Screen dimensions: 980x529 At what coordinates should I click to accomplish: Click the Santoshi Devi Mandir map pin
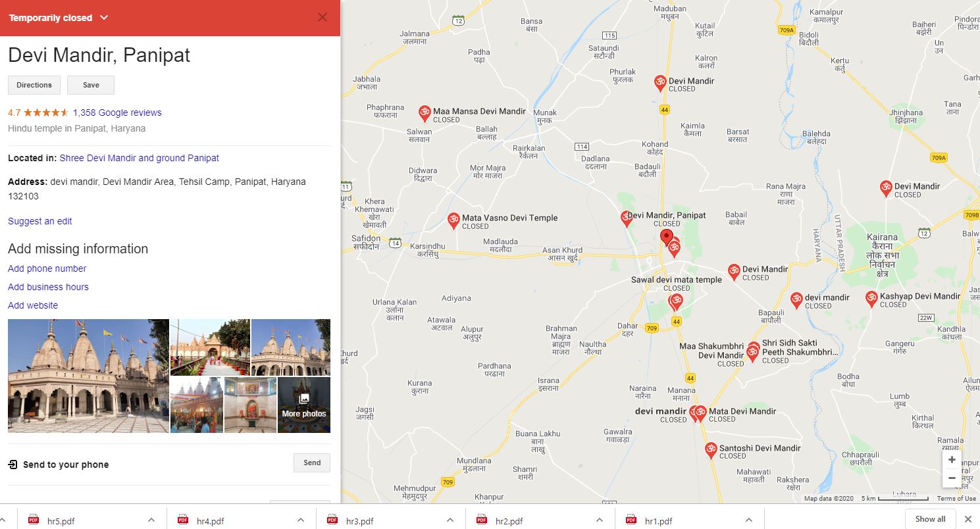point(710,449)
